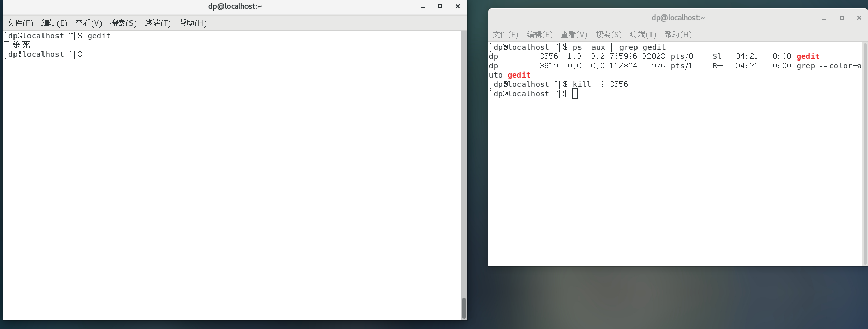Viewport: 868px width, 329px height.
Task: Click the '765996' VSZ value
Action: [x=624, y=56]
